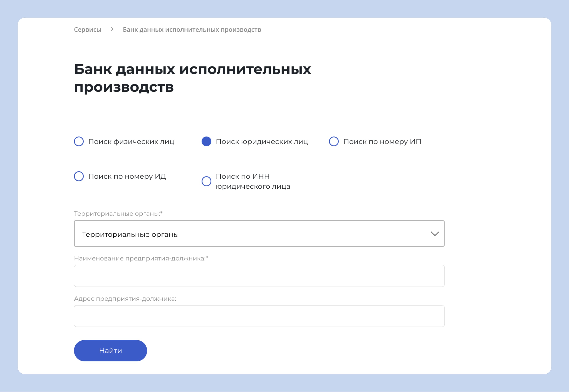569x392 pixels.
Task: Click the large page heading title
Action: pyautogui.click(x=192, y=78)
